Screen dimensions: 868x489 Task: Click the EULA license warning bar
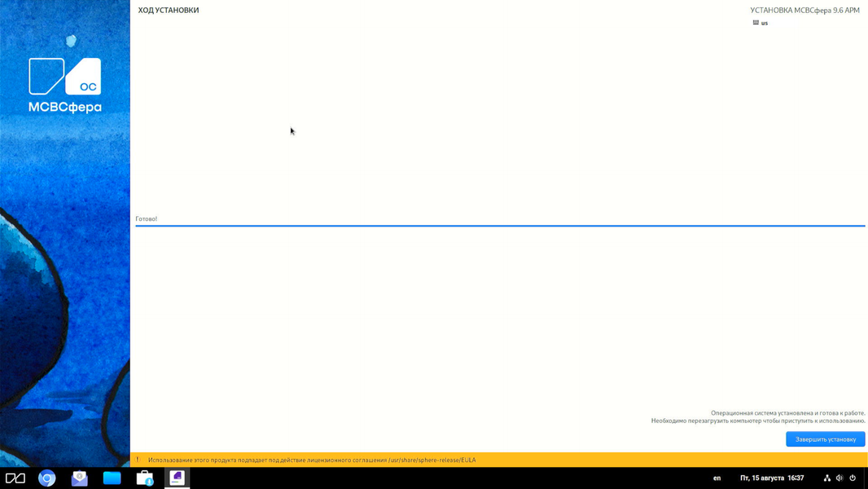(499, 460)
